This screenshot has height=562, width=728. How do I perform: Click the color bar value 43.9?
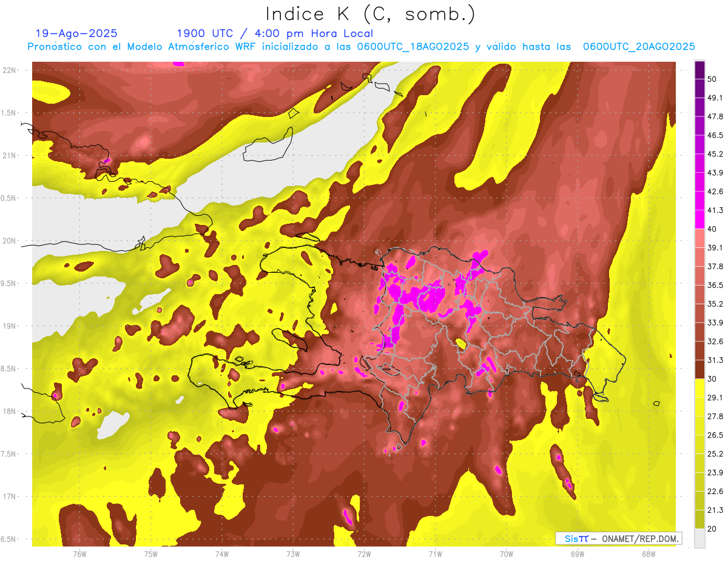[715, 173]
